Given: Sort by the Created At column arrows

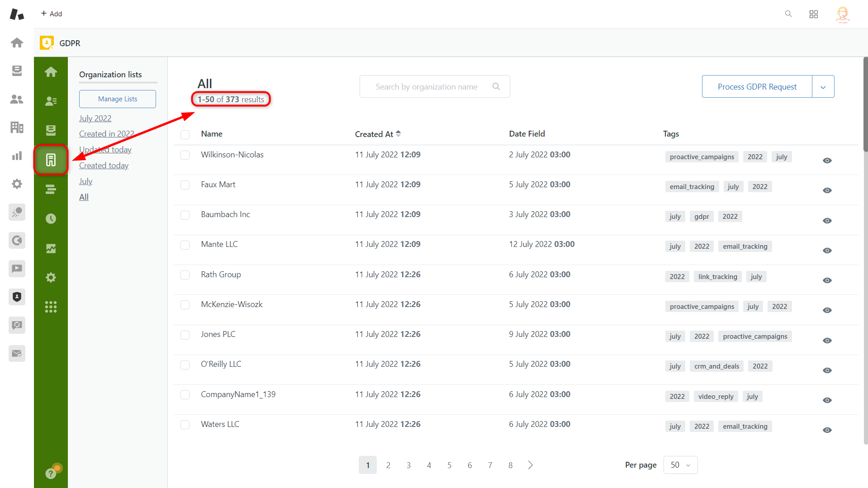Looking at the screenshot, I should [398, 134].
